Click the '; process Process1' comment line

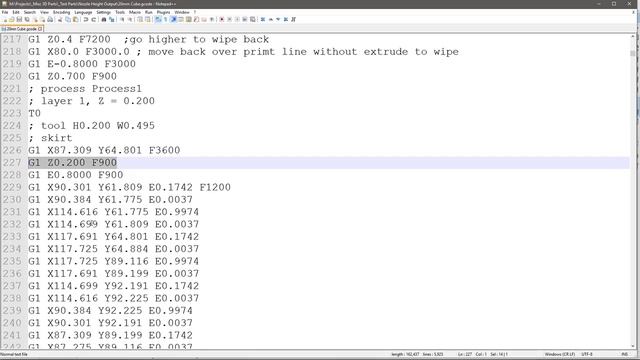(85, 89)
